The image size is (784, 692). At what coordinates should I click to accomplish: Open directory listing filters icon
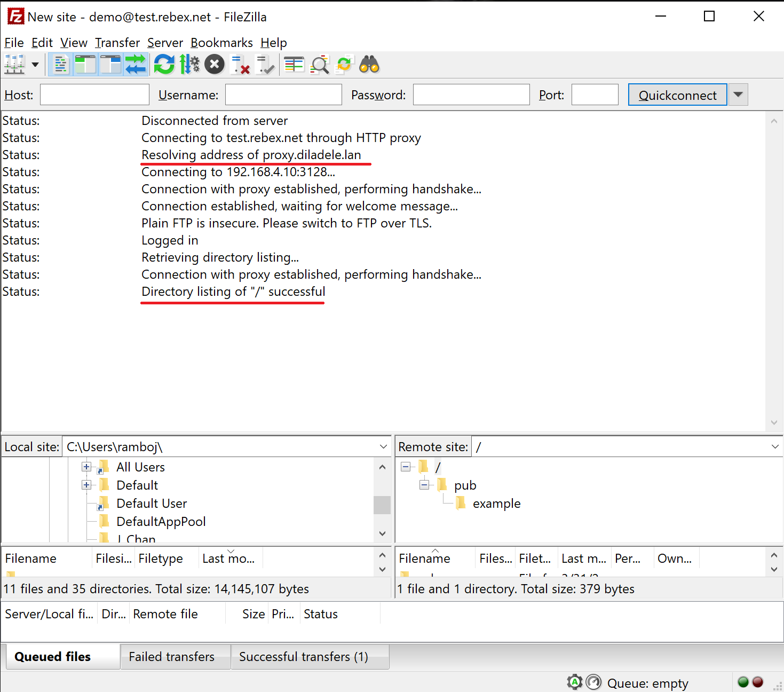tap(294, 65)
